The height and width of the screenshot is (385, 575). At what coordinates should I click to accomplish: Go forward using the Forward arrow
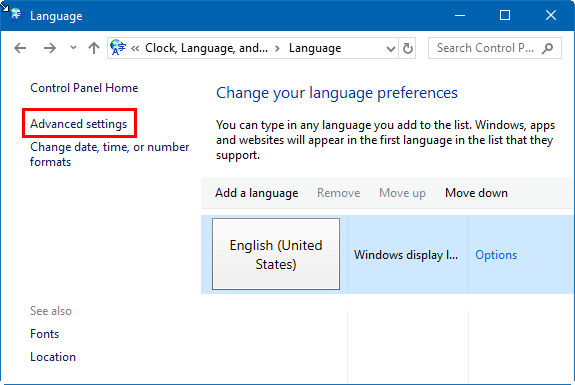point(50,48)
